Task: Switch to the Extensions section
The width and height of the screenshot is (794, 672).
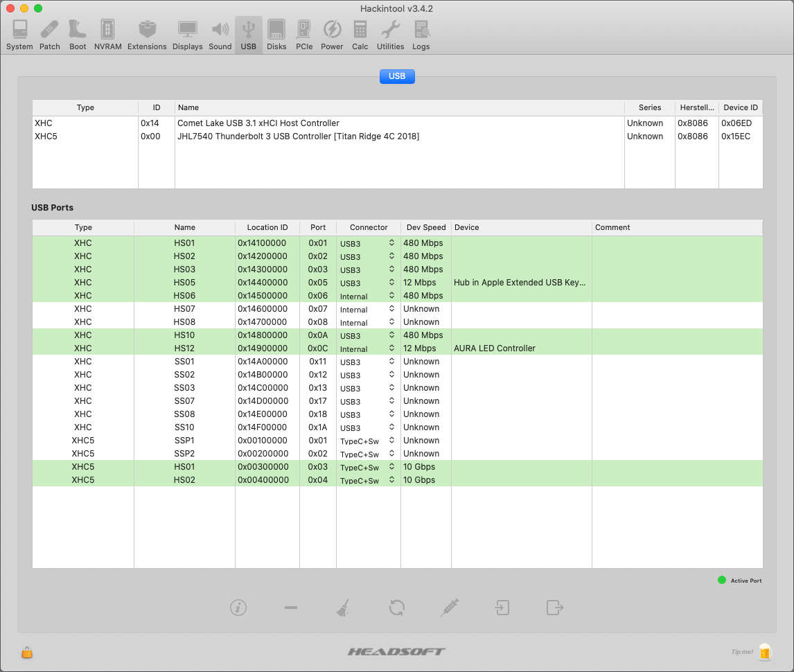Action: coord(147,35)
